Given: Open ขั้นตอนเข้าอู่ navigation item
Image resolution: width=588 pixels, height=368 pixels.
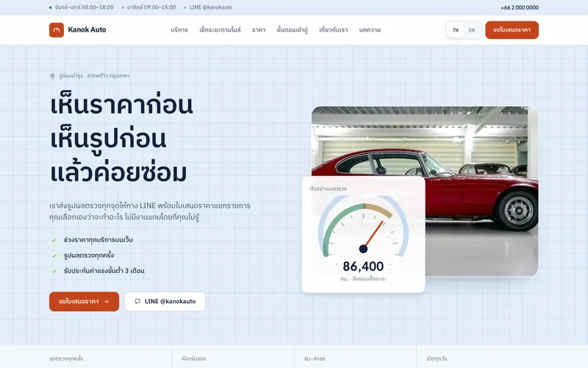Looking at the screenshot, I should tap(292, 30).
